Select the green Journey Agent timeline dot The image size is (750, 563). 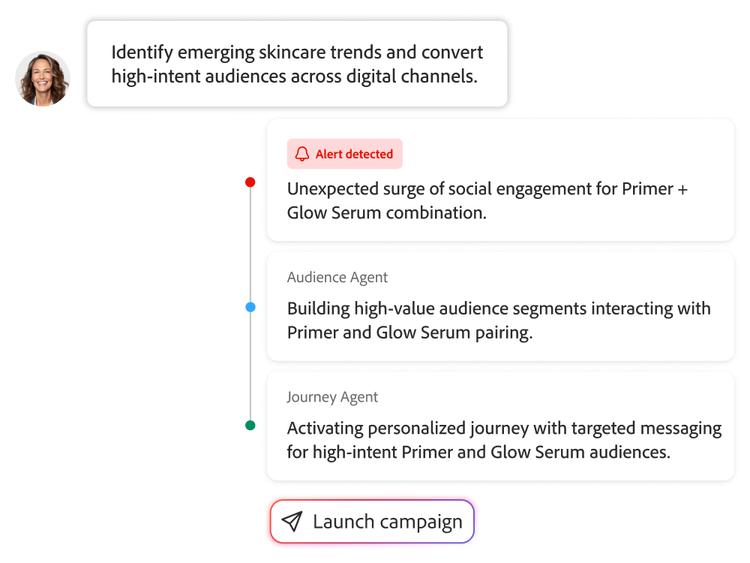click(x=250, y=425)
